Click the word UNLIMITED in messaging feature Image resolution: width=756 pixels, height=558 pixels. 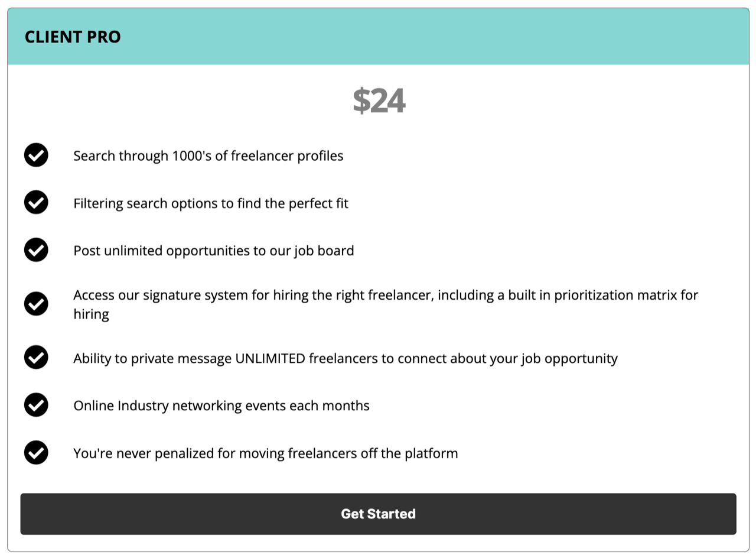(270, 358)
